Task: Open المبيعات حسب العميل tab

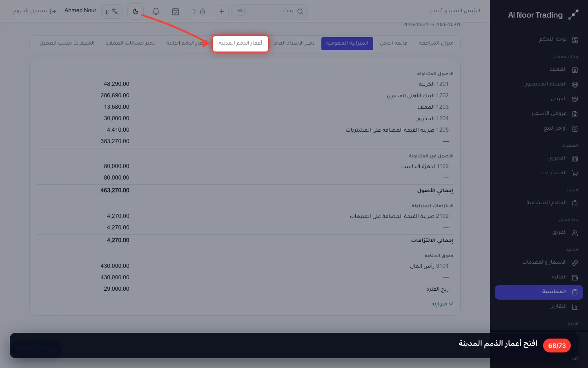Action: pyautogui.click(x=67, y=43)
